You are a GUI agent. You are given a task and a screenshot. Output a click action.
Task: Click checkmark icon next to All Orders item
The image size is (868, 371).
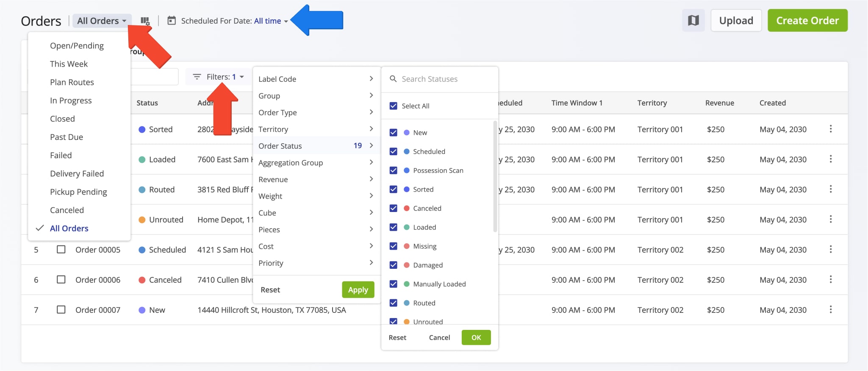(40, 228)
